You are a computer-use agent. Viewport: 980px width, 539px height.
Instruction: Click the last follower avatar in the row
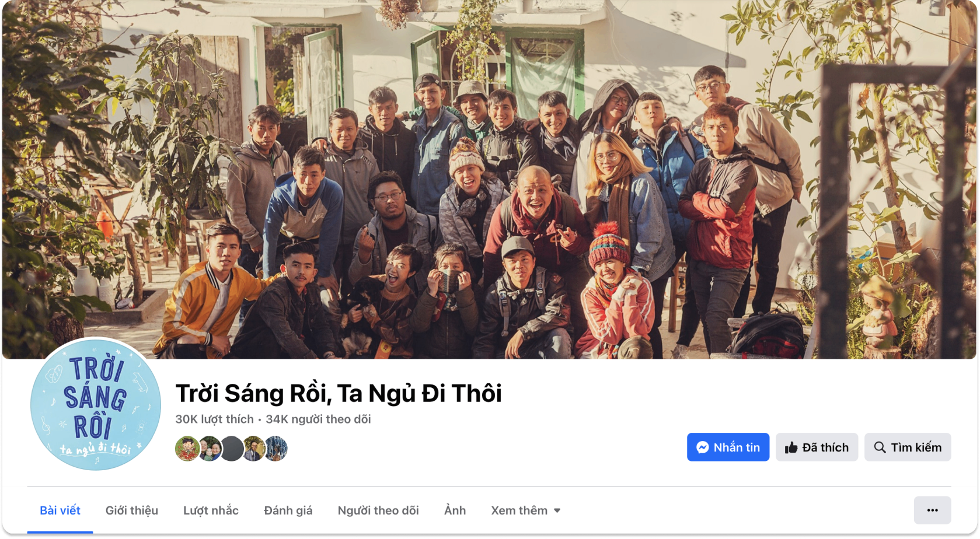(x=276, y=449)
